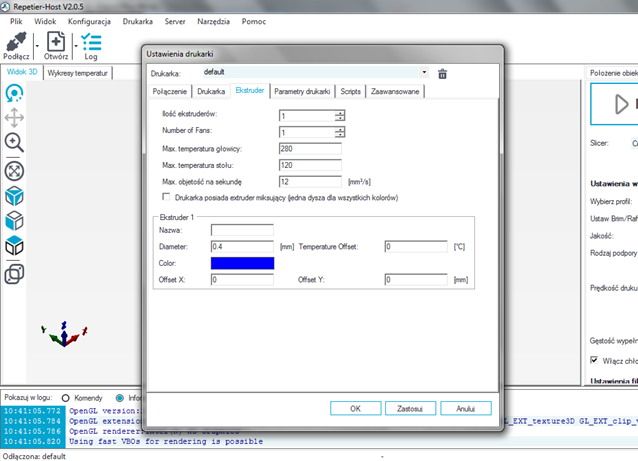Click the Diameter input field

(x=242, y=247)
